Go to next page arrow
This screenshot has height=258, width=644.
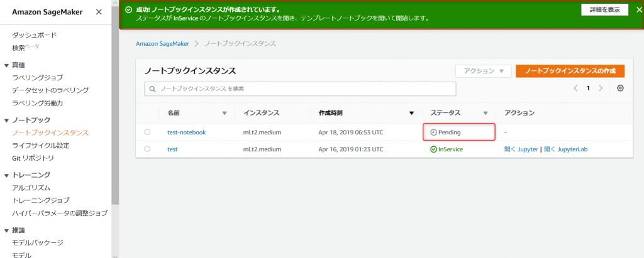[601, 88]
